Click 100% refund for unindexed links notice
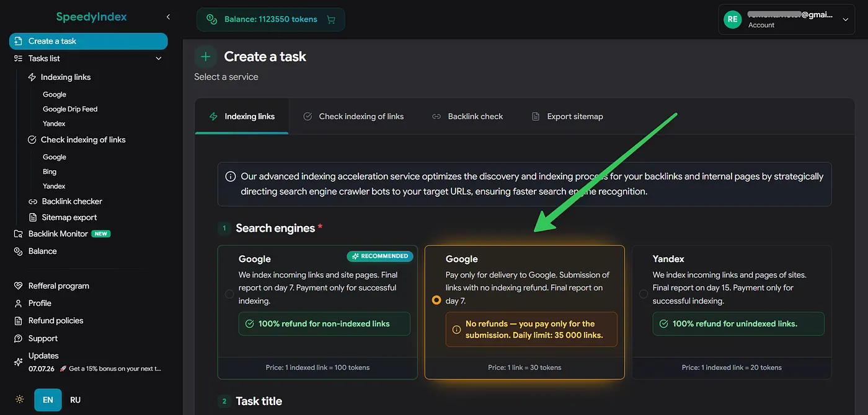The height and width of the screenshot is (415, 868). point(738,323)
